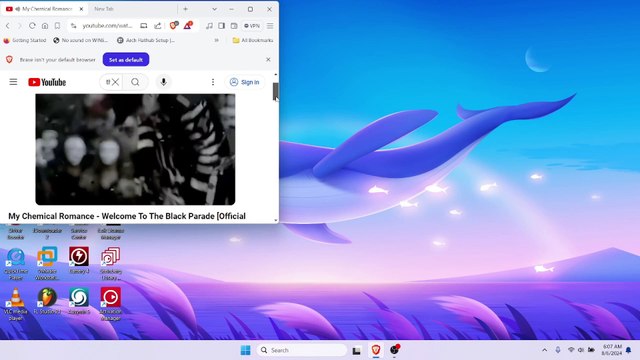
Task: Click the YouTube video player
Action: [135, 149]
